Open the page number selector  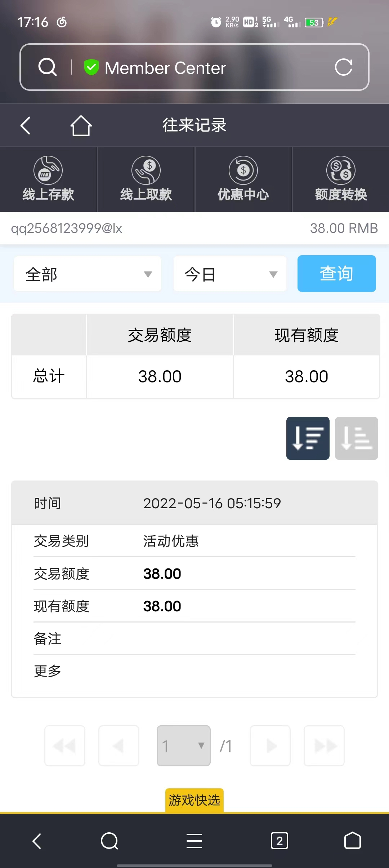(x=183, y=746)
